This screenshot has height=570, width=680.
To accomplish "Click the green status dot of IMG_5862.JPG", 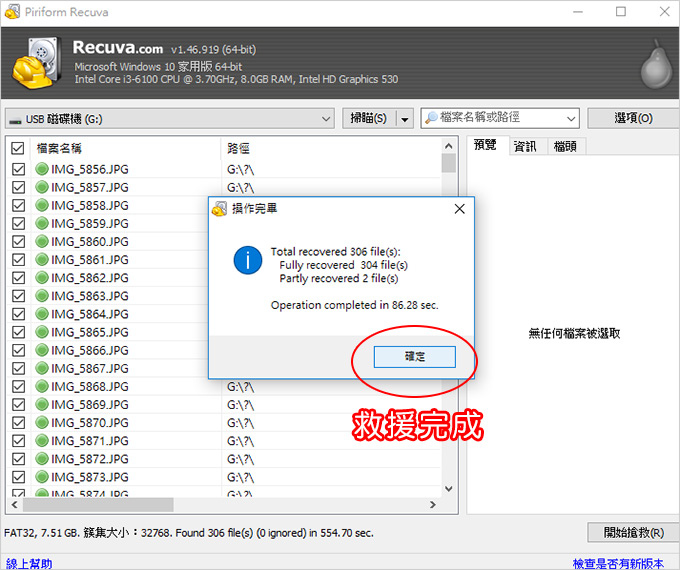I will (x=42, y=277).
